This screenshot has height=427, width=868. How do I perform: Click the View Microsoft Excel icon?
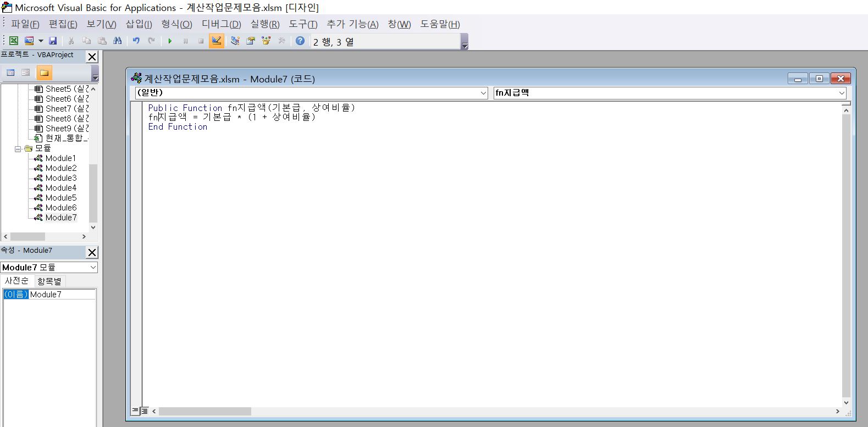[x=14, y=41]
